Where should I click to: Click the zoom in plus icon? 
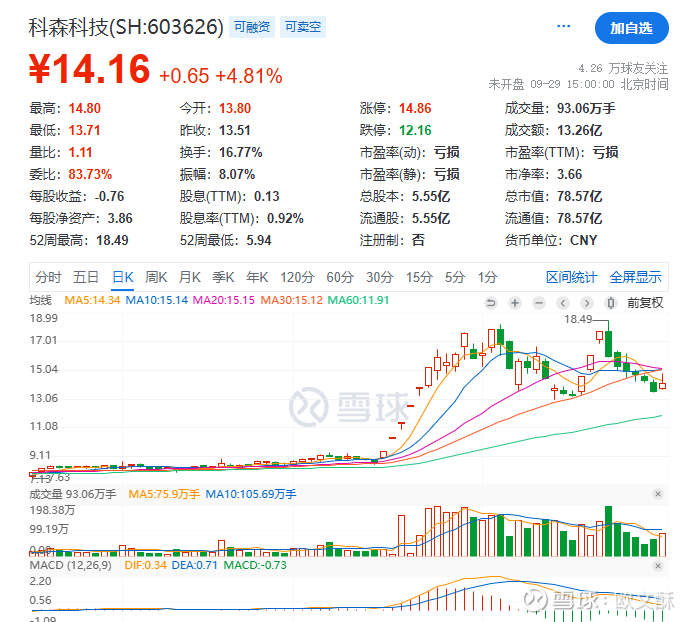pyautogui.click(x=515, y=303)
